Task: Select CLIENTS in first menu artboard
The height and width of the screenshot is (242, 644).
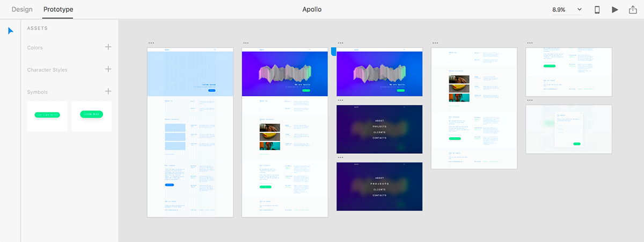Action: (x=379, y=132)
